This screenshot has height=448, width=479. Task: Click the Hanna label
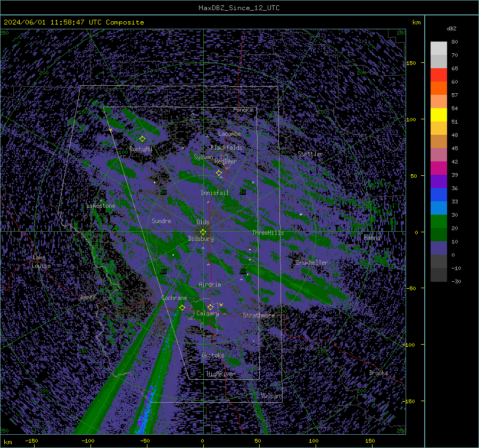click(372, 238)
